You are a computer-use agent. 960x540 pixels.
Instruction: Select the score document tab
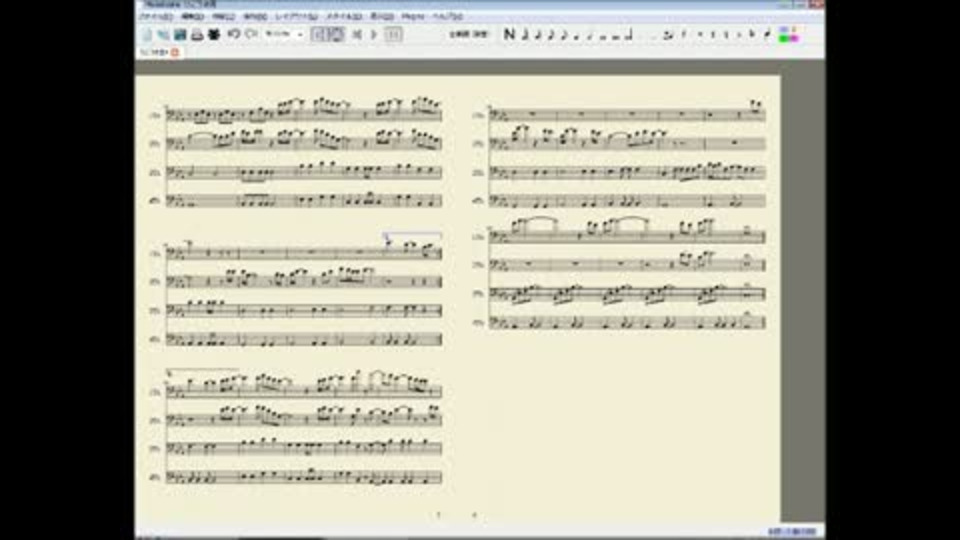click(159, 53)
